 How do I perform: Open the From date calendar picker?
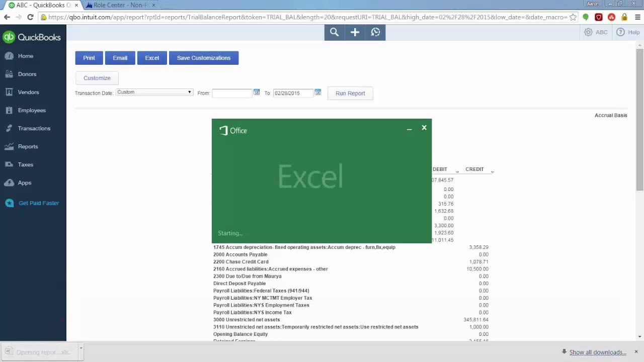tap(257, 93)
